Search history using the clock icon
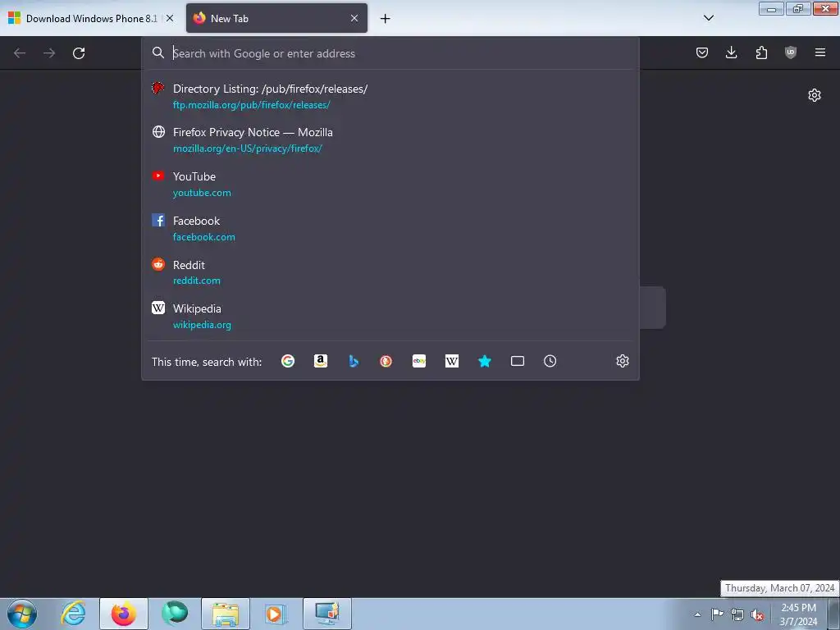This screenshot has width=840, height=630. tap(550, 361)
